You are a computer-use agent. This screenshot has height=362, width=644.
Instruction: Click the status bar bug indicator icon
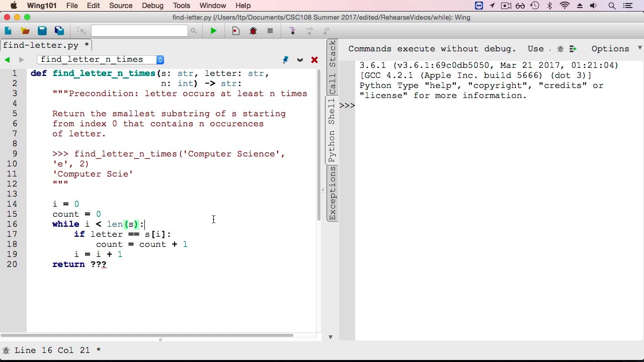(x=6, y=350)
